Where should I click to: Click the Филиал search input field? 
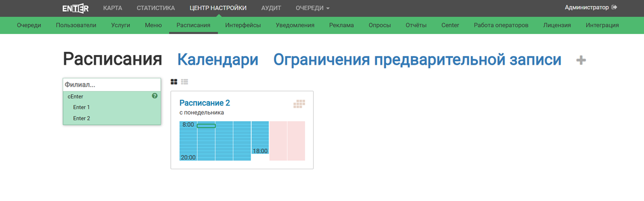[112, 85]
